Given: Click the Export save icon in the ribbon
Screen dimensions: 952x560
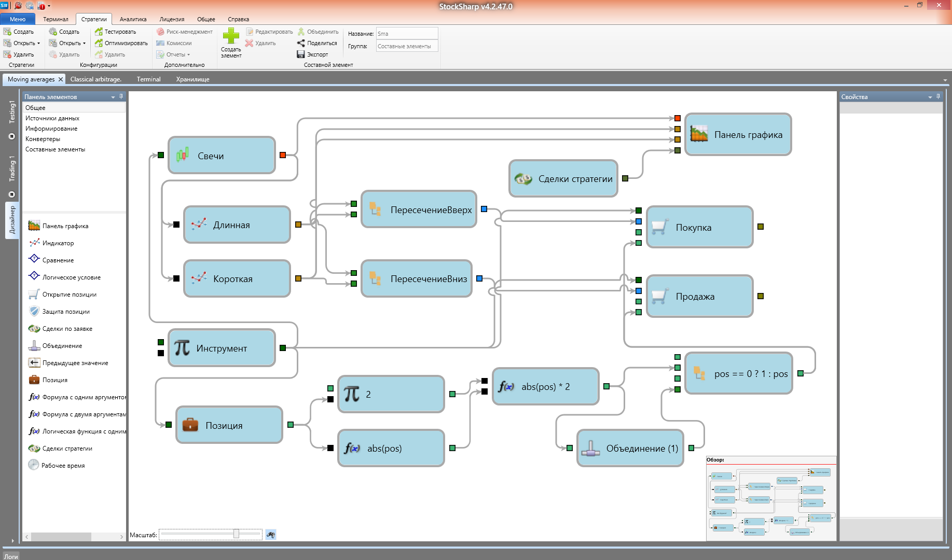Looking at the screenshot, I should coord(300,54).
